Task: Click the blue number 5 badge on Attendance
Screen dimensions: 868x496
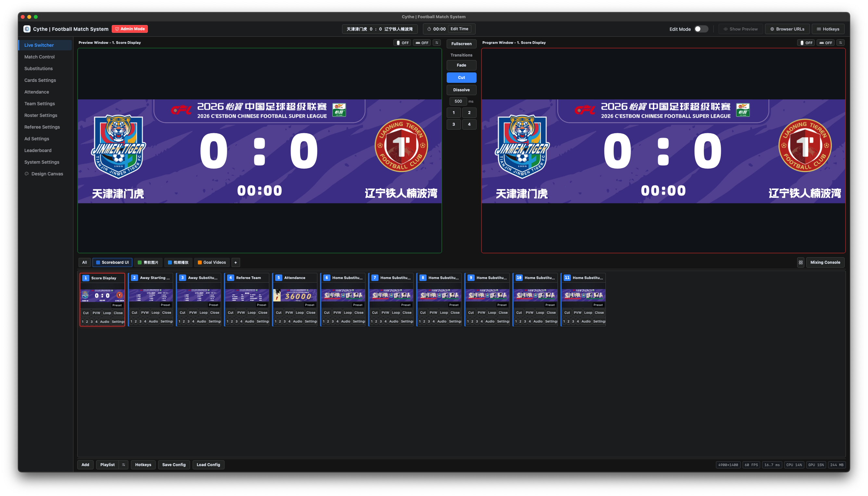Action: pyautogui.click(x=278, y=278)
